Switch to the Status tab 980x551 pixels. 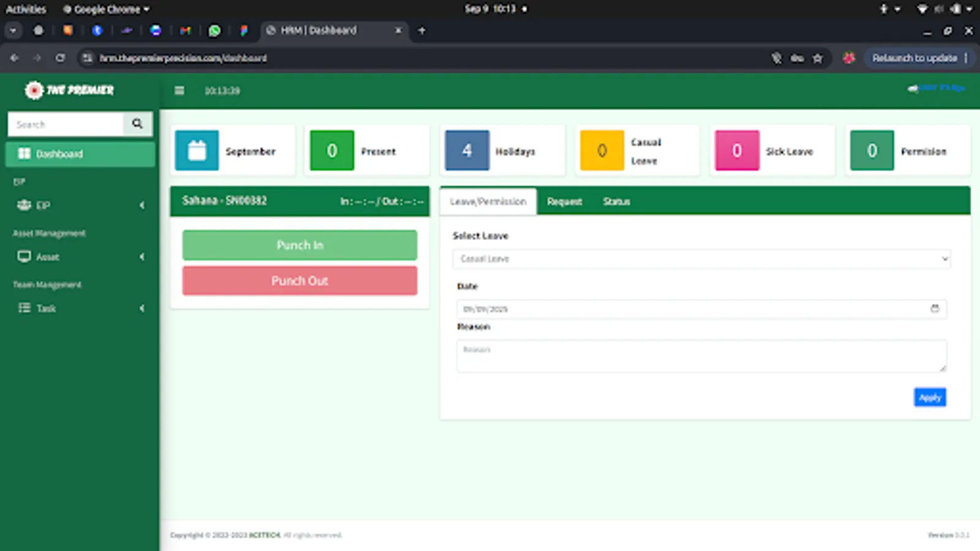616,201
